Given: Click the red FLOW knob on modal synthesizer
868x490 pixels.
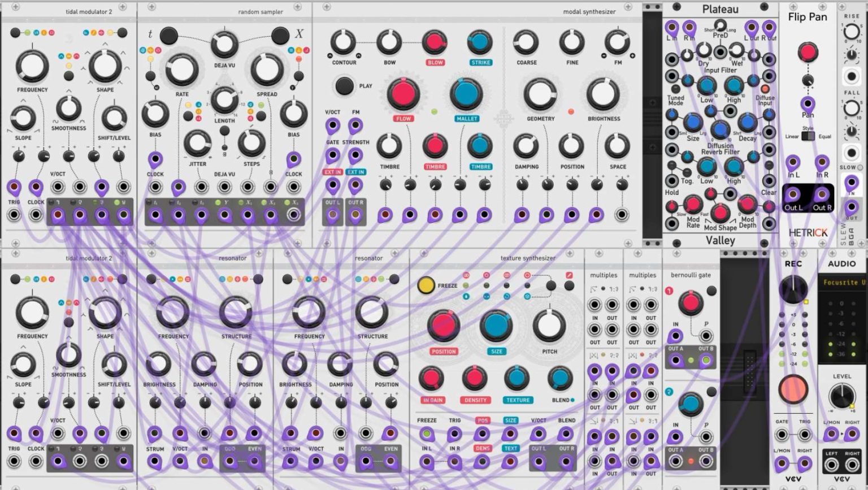Looking at the screenshot, I should point(403,94).
